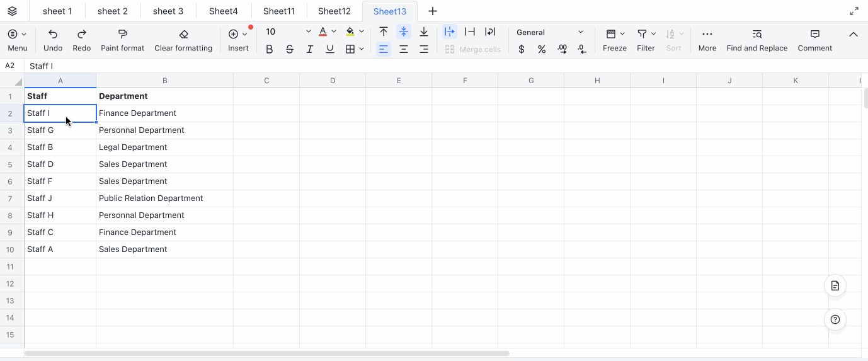Open the font size dropdown
This screenshot has width=868, height=361.
pos(308,32)
